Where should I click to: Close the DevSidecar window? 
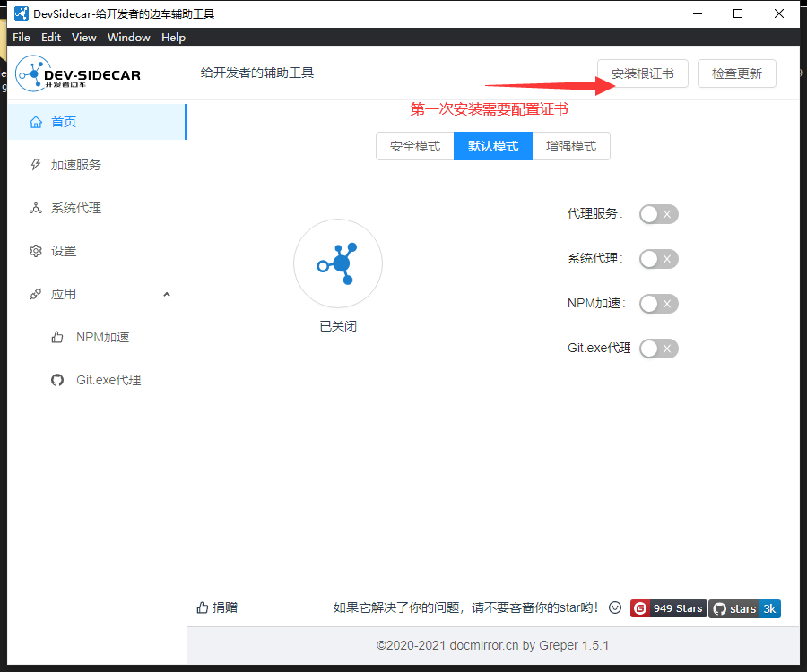click(778, 13)
